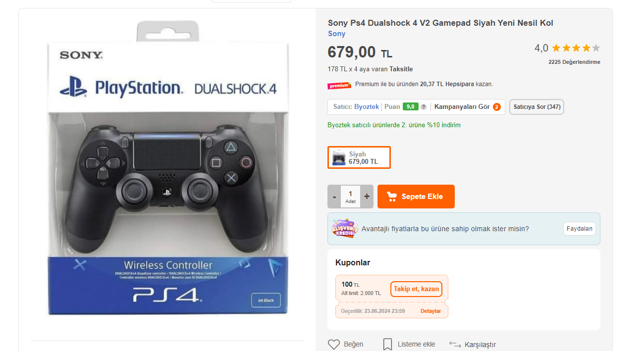Screen dimensions: 644x351
Task: Increase quantity with the plus button
Action: coord(367,197)
